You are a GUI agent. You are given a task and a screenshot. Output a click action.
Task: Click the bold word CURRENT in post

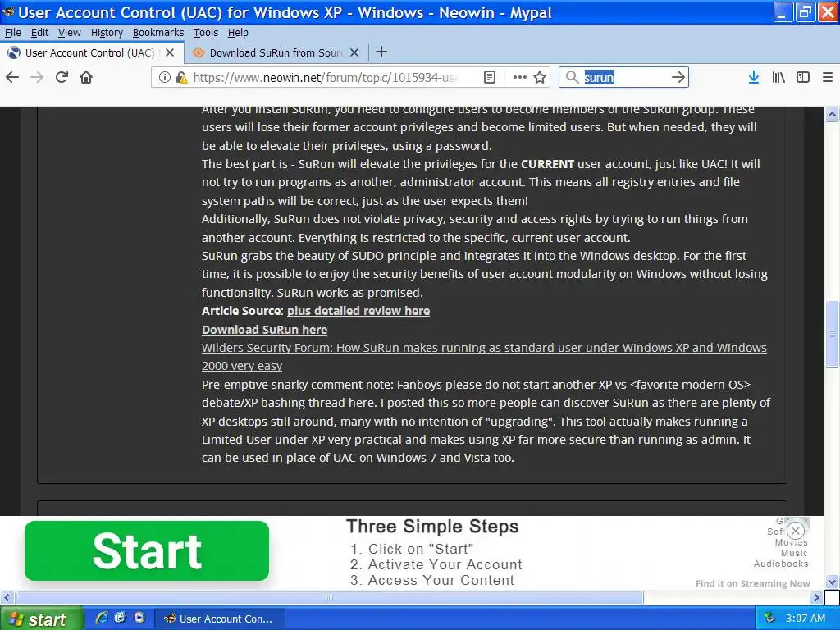pos(547,164)
